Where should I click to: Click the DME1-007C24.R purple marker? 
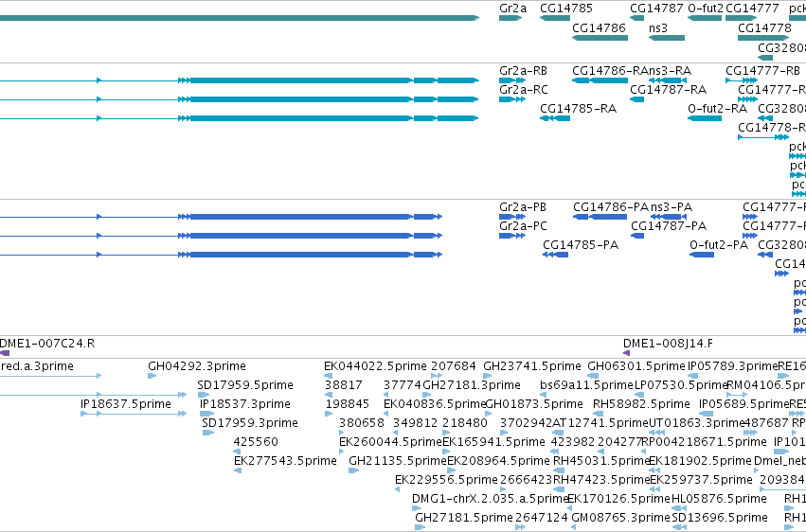(x=5, y=353)
